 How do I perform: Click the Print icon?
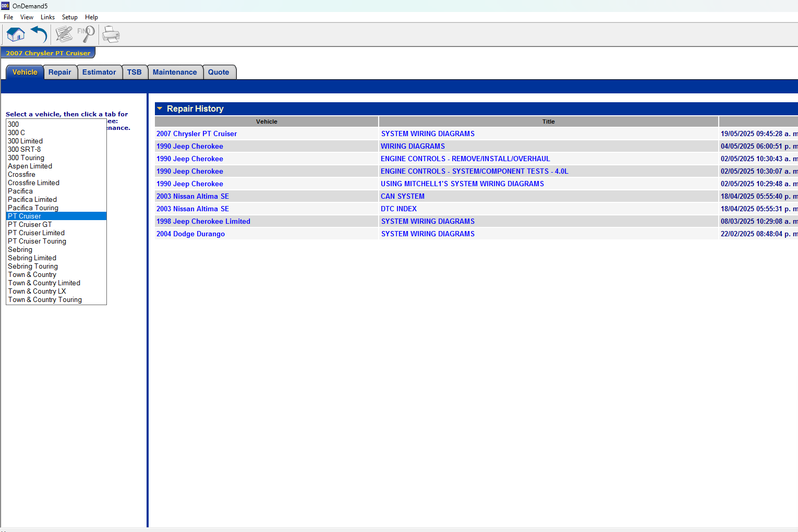[111, 35]
